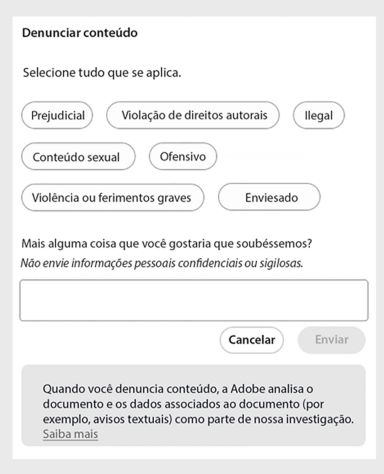Toggle Violência ou ferimentos graves chip
Image resolution: width=384 pixels, height=474 pixels.
113,198
